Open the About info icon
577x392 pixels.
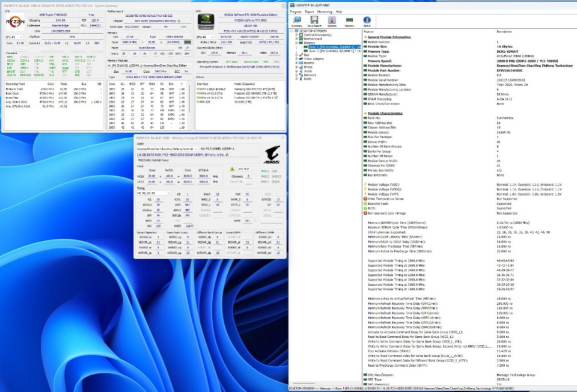point(367,22)
